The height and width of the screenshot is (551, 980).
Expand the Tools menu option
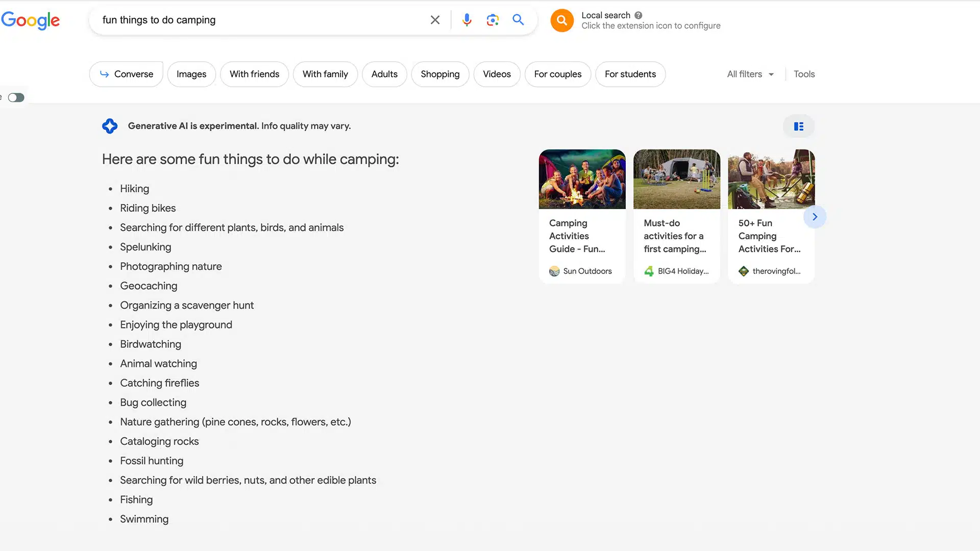coord(804,74)
